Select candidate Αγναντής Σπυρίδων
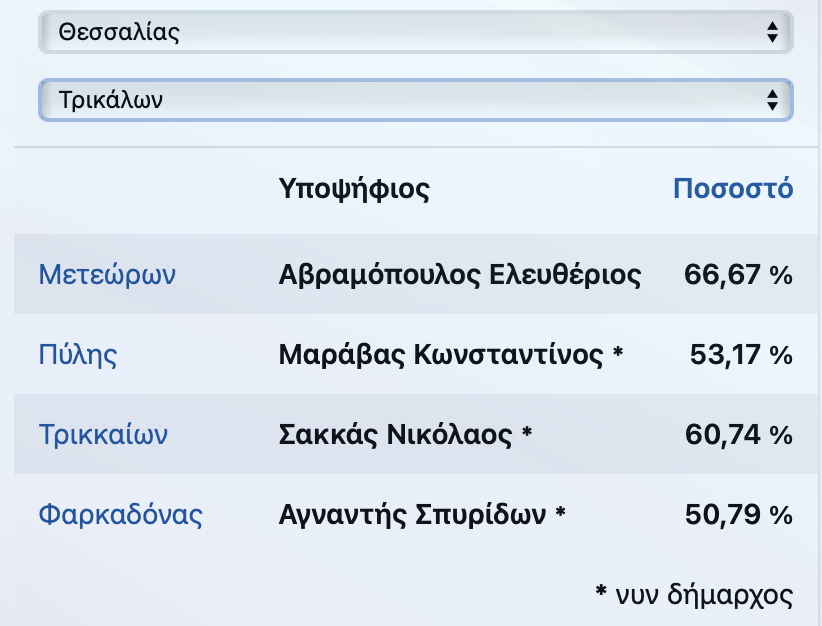 pyautogui.click(x=412, y=514)
